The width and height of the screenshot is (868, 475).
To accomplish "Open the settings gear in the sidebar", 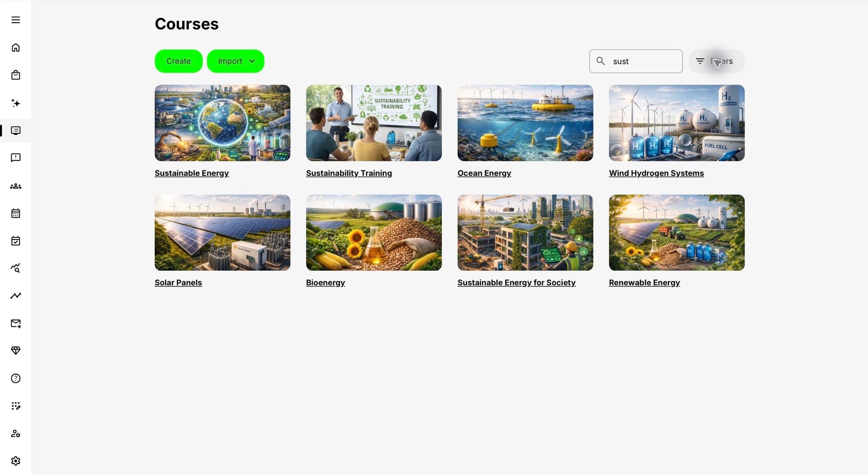I will click(x=16, y=461).
